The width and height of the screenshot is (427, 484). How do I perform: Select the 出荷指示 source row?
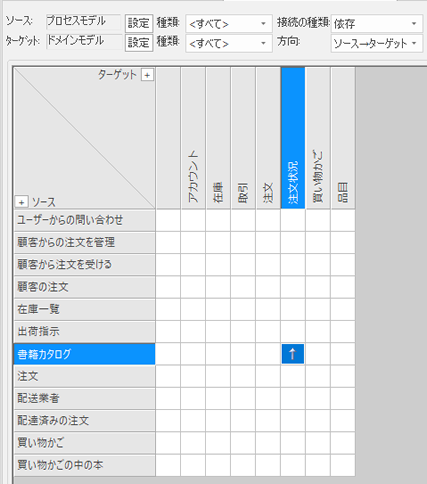coord(85,331)
